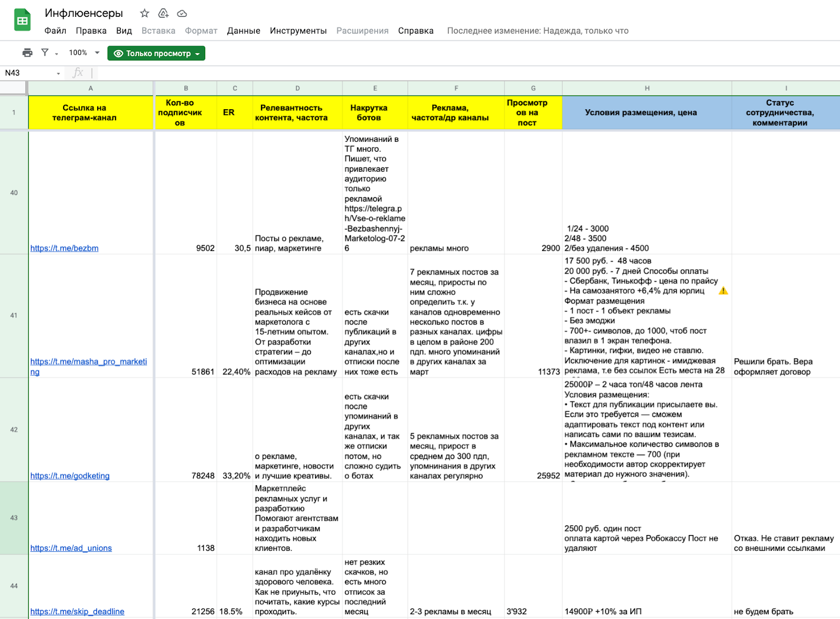Open the Google Sheets home icon
Viewport: 840px width, 619px height.
click(x=22, y=20)
